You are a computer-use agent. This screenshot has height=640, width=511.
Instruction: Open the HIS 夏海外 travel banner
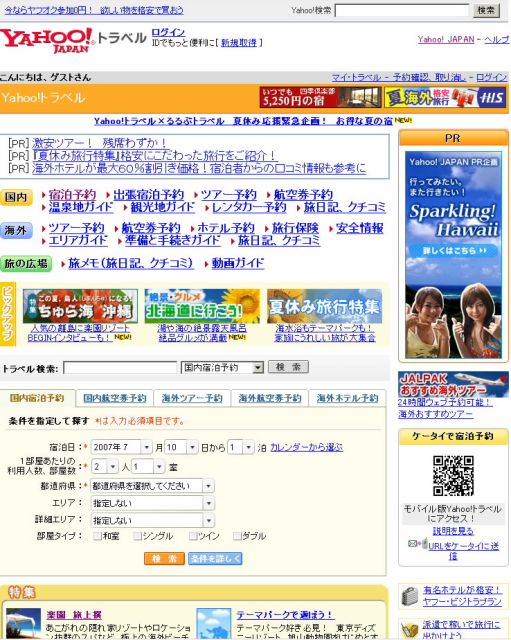[446, 97]
